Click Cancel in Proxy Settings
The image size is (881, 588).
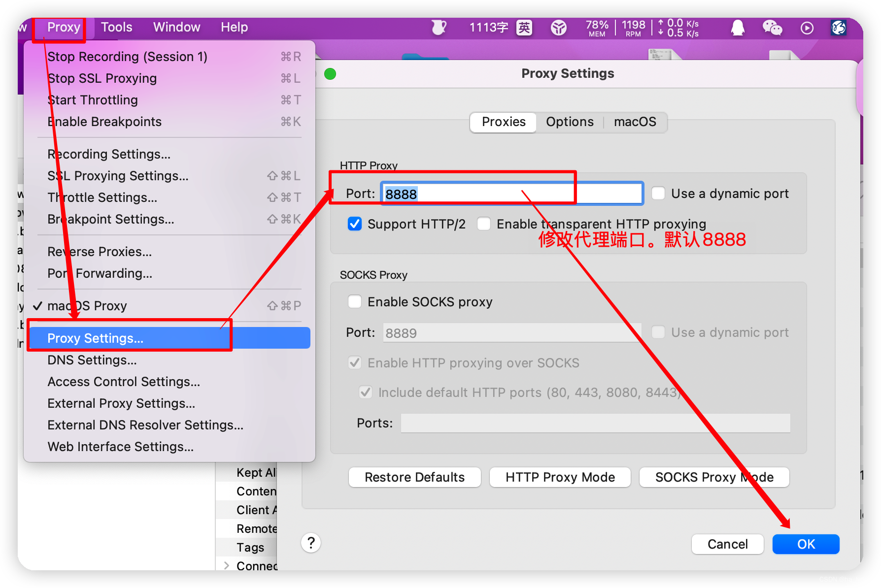coord(727,544)
